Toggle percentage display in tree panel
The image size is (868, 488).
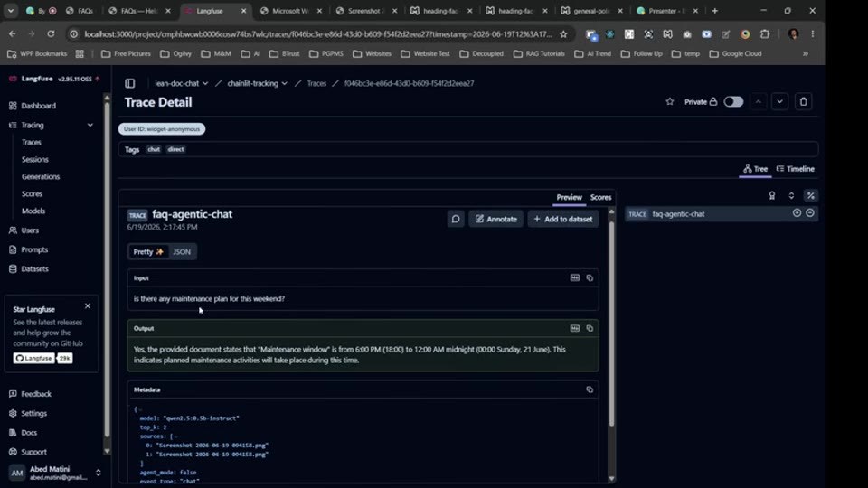point(810,196)
